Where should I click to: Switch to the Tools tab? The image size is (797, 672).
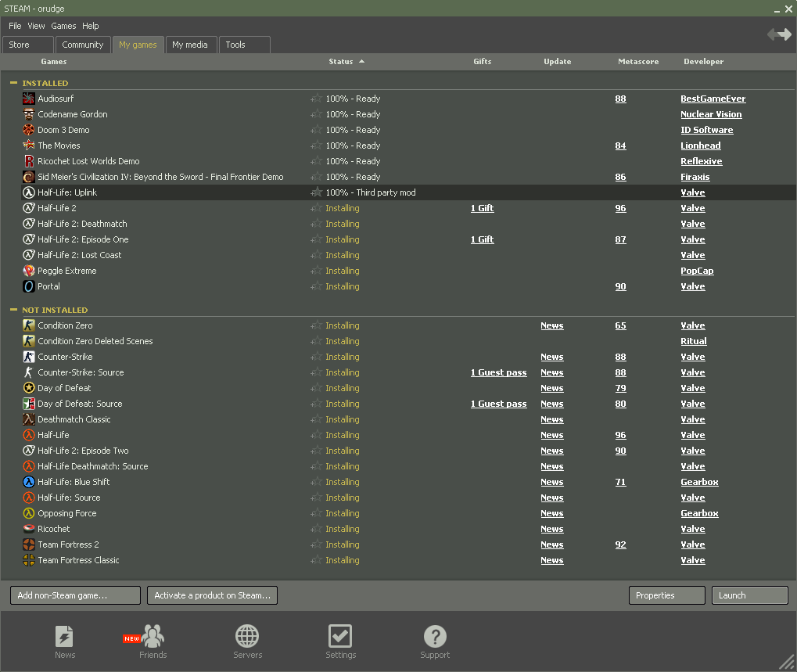pos(245,45)
